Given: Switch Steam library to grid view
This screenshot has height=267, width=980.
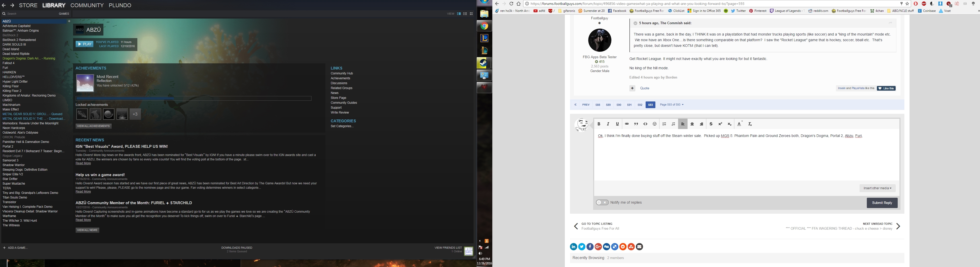Looking at the screenshot, I should click(x=471, y=14).
